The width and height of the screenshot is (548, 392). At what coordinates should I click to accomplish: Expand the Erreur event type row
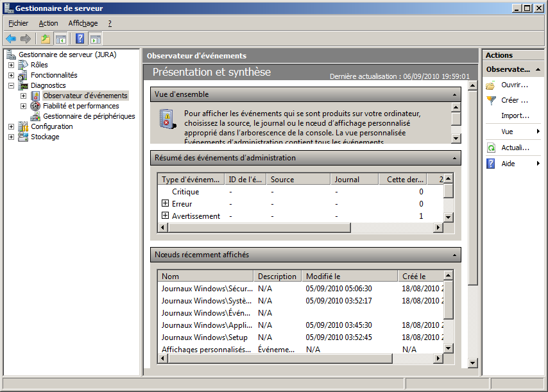click(x=165, y=203)
